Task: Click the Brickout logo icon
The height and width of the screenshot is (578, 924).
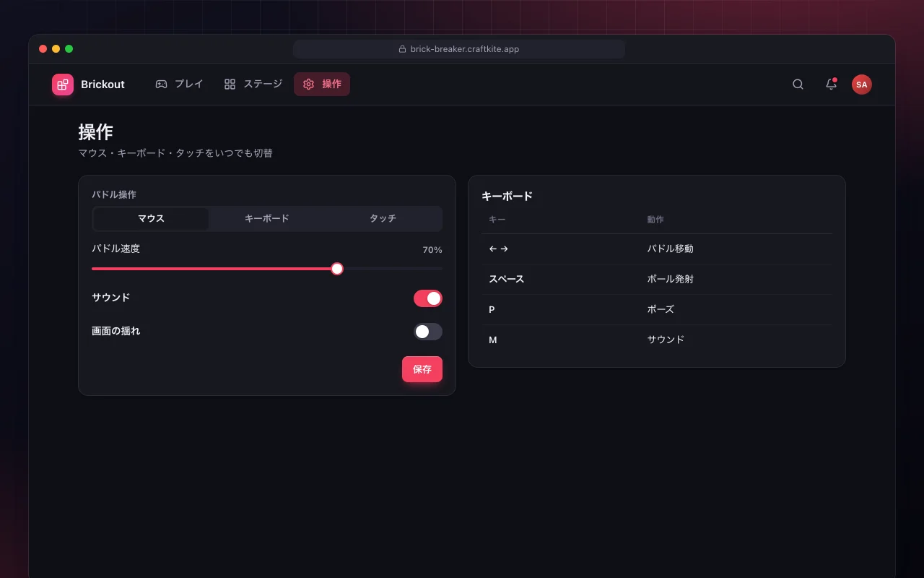Action: coord(63,85)
